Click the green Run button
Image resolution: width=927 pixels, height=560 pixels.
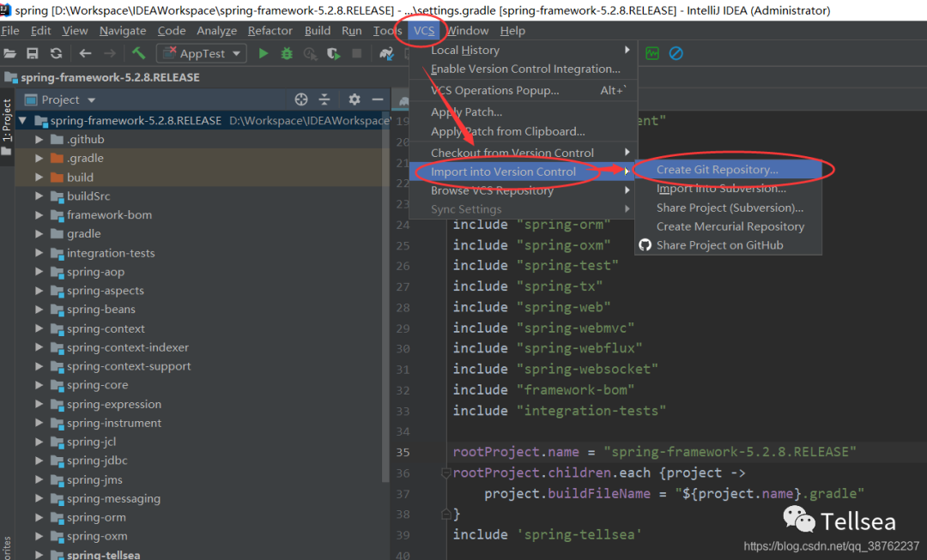[264, 54]
